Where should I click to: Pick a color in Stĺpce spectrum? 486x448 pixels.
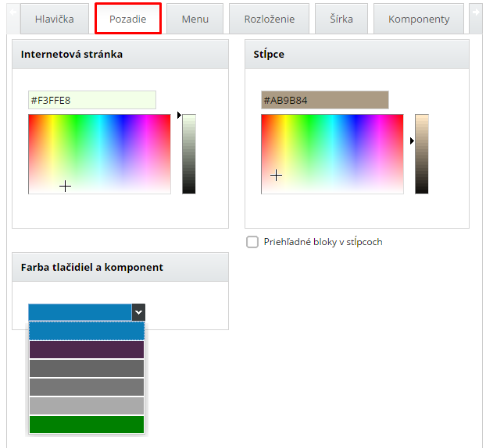point(332,155)
